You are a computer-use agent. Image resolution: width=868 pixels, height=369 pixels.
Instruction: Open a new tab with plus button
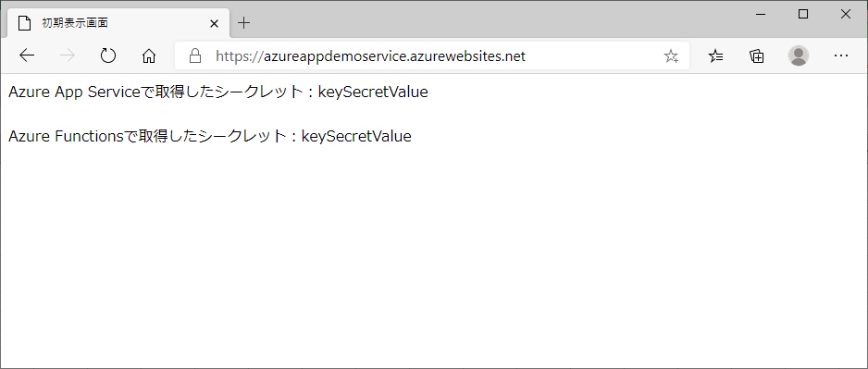[x=243, y=23]
